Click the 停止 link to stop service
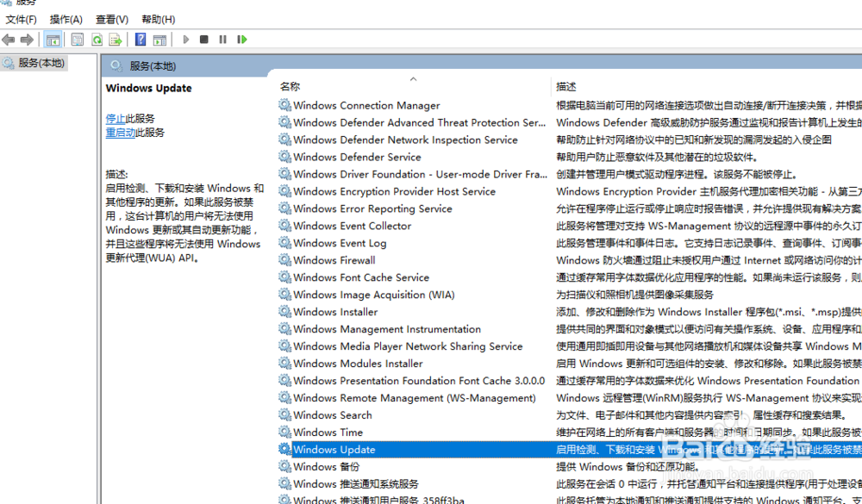 pos(116,118)
